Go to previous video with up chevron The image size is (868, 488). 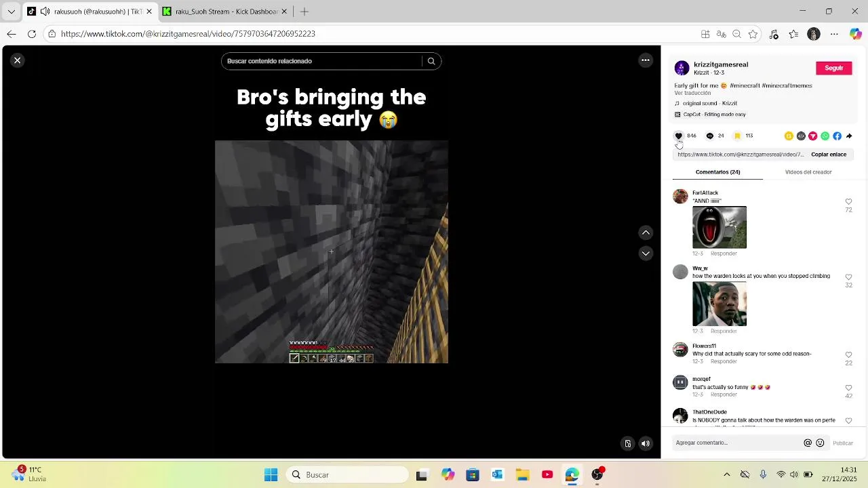tap(646, 232)
